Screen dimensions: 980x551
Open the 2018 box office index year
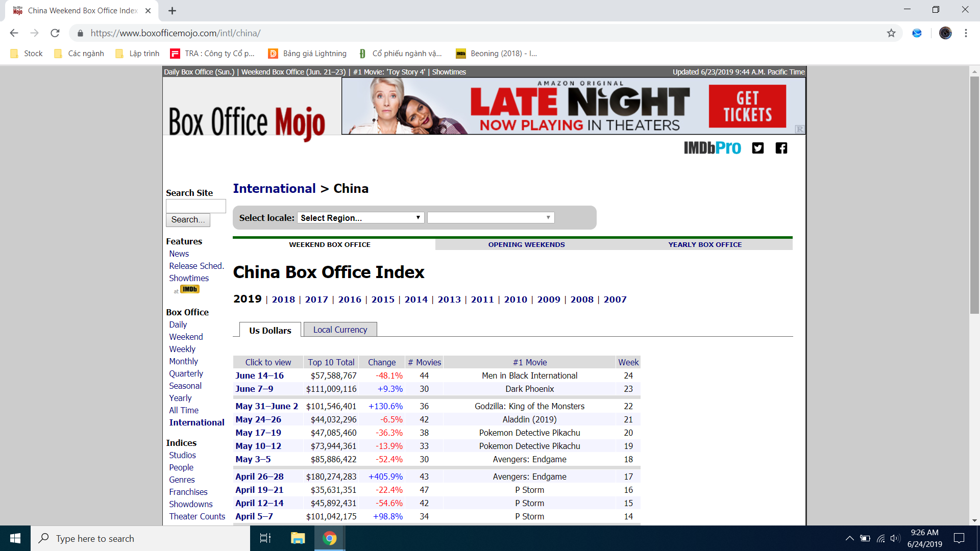[283, 299]
